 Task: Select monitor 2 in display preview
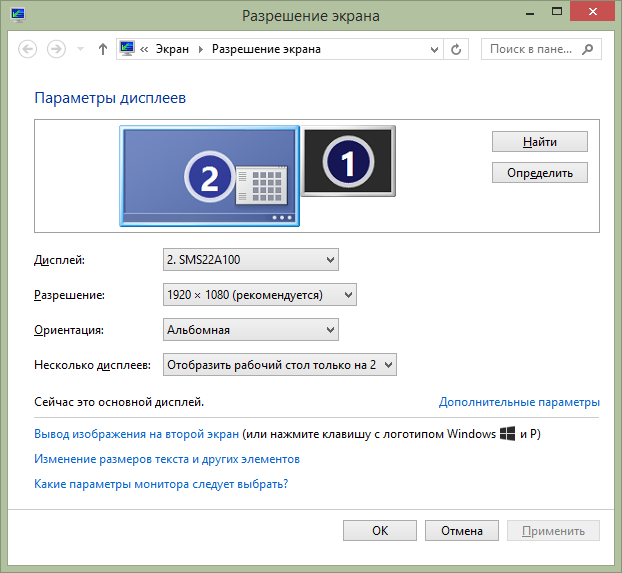tap(210, 176)
